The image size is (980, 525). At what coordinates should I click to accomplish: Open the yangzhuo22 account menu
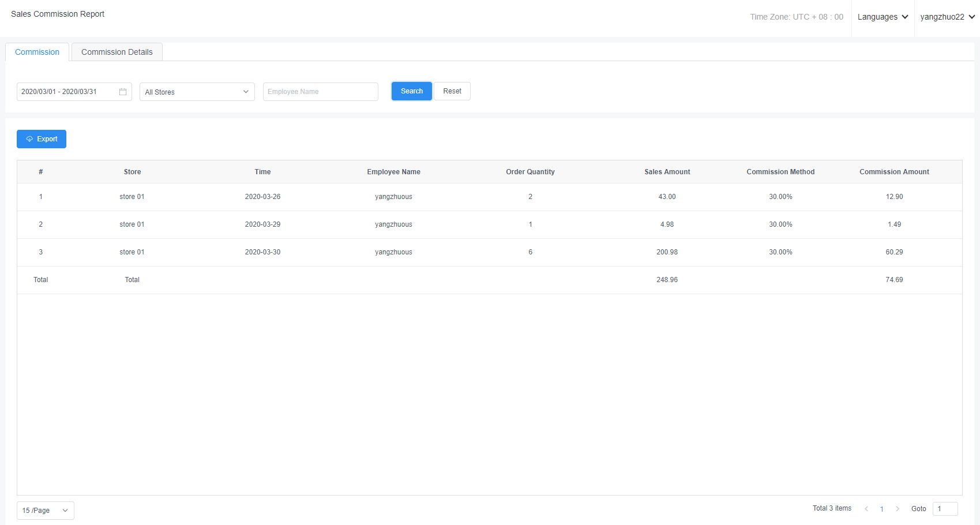point(947,17)
